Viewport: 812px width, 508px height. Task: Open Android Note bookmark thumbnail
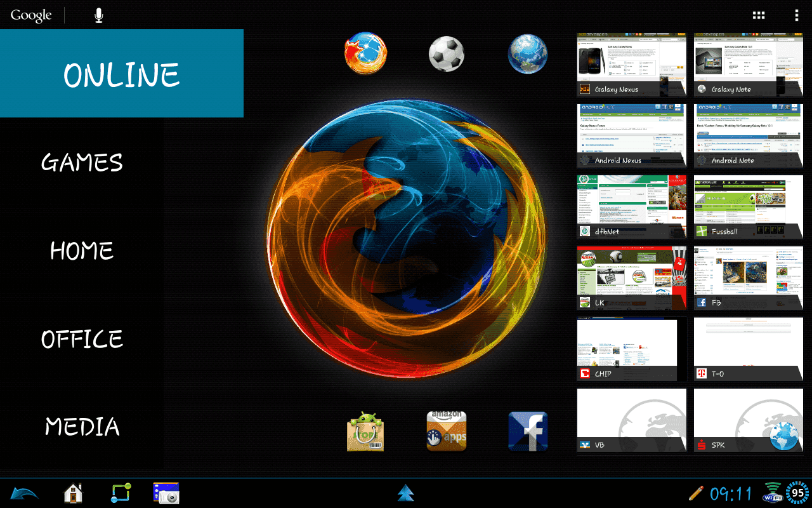click(749, 136)
